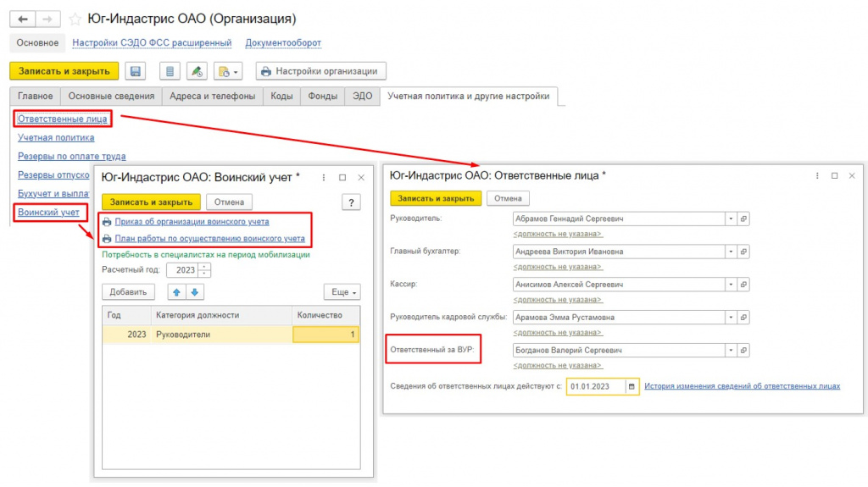This screenshot has width=868, height=487.
Task: Select Учетная политика и другие настройки tab
Action: click(x=468, y=96)
